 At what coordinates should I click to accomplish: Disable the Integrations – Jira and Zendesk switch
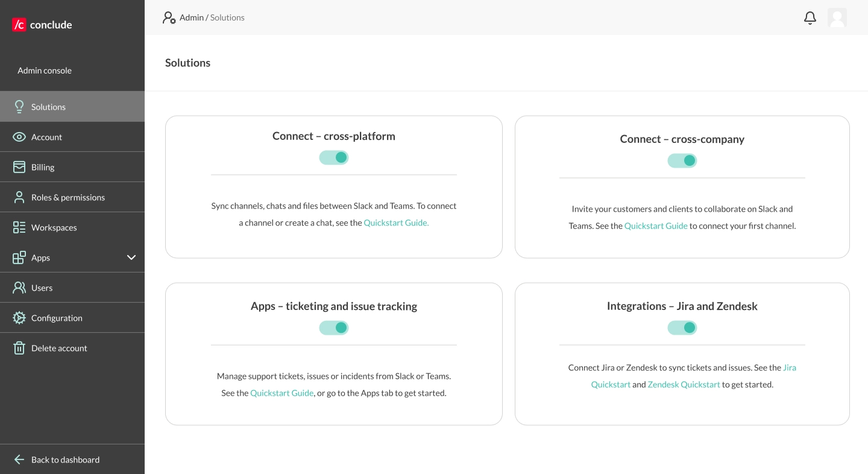682,327
